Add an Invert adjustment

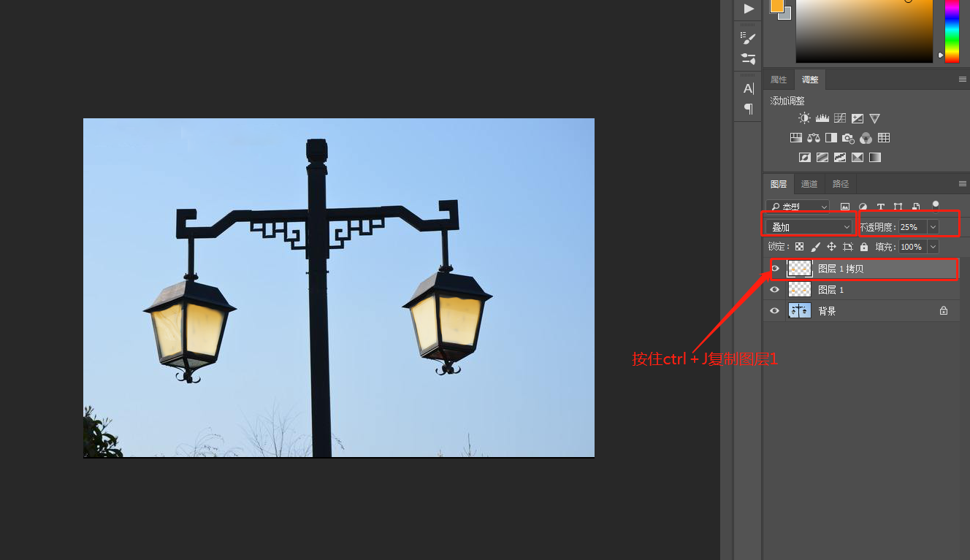805,157
